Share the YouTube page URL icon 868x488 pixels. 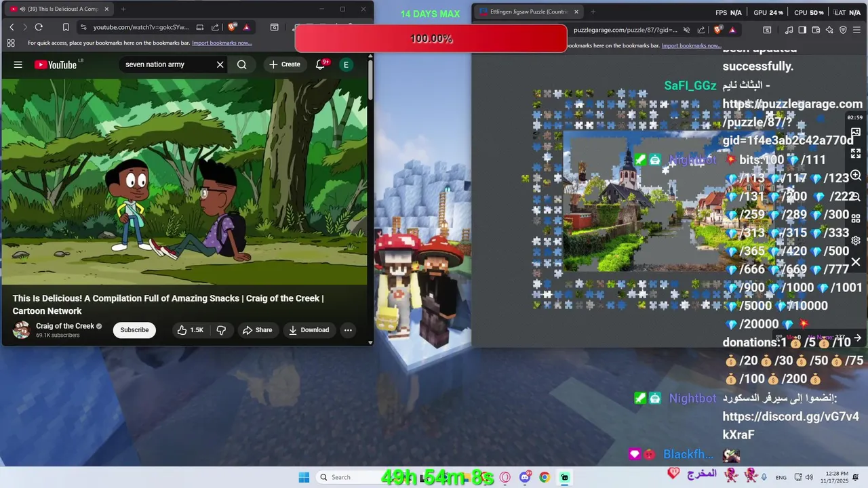click(215, 27)
